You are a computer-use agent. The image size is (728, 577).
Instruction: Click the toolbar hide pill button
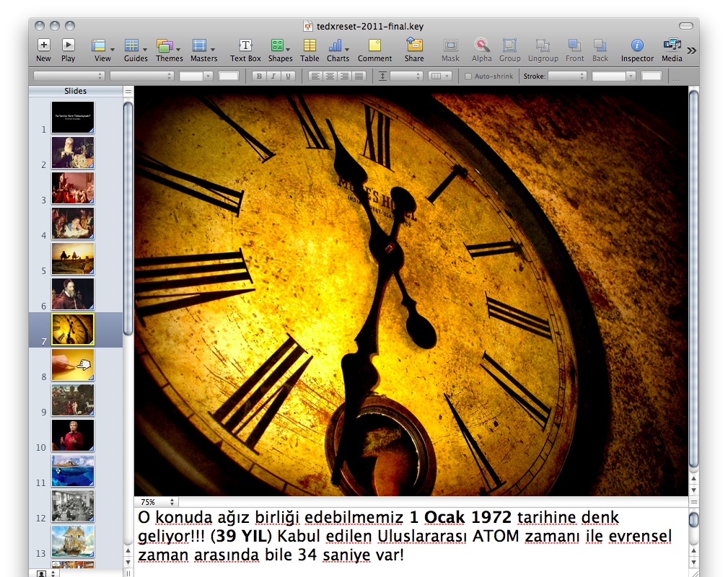point(685,26)
